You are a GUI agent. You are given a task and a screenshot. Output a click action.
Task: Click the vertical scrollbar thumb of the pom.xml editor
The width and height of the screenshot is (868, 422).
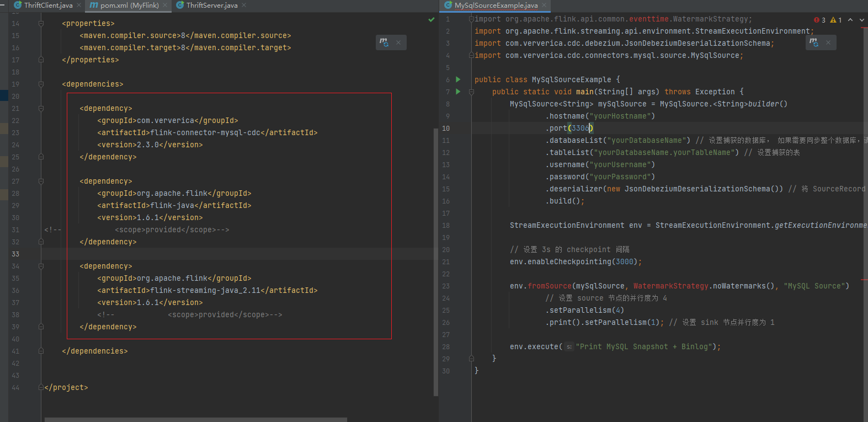click(436, 261)
